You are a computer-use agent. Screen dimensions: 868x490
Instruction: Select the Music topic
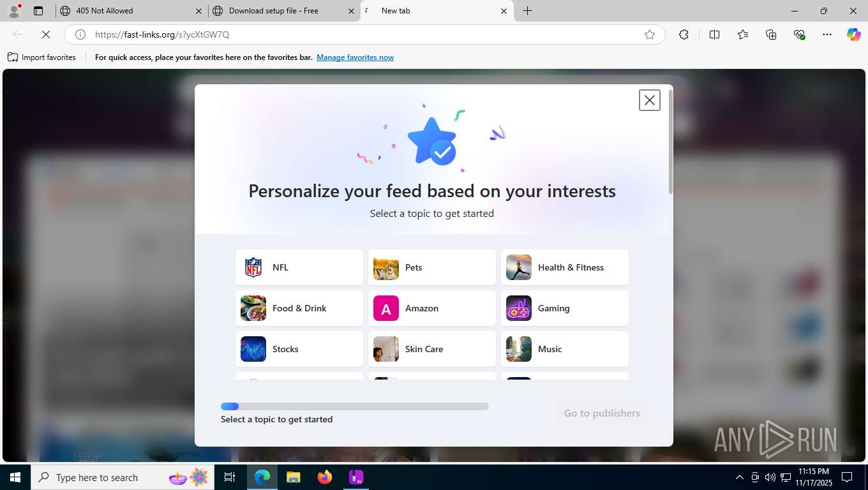tap(565, 349)
